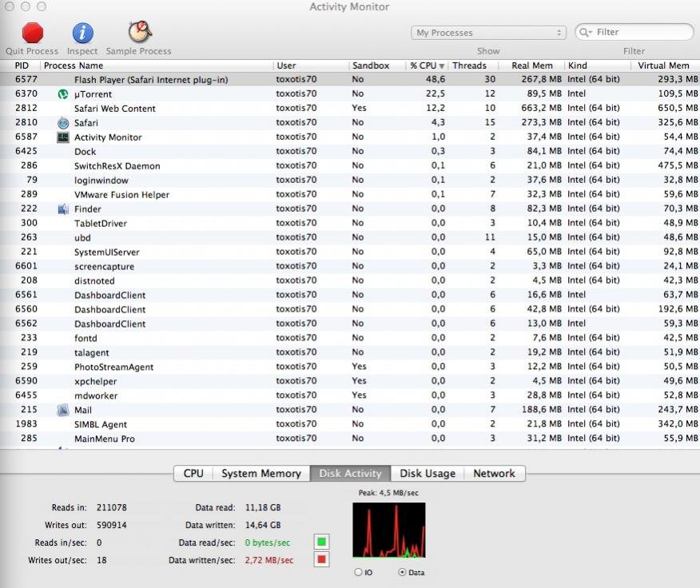
Task: Click the Activity Monitor process icon
Action: coord(63,137)
